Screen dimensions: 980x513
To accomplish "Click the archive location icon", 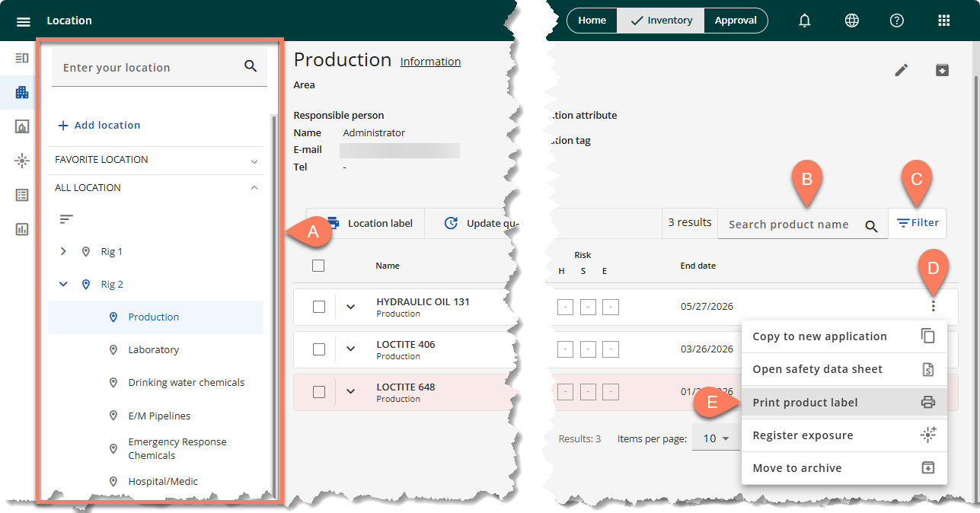I will (x=942, y=70).
